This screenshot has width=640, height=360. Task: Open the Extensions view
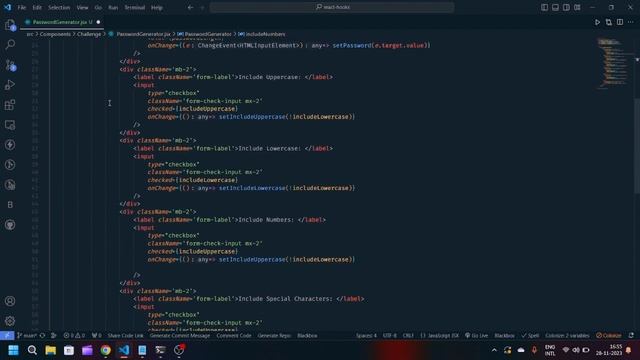tap(10, 105)
